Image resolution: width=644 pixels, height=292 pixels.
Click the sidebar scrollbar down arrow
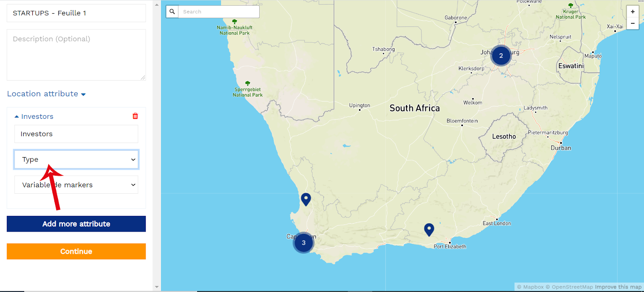pyautogui.click(x=157, y=287)
